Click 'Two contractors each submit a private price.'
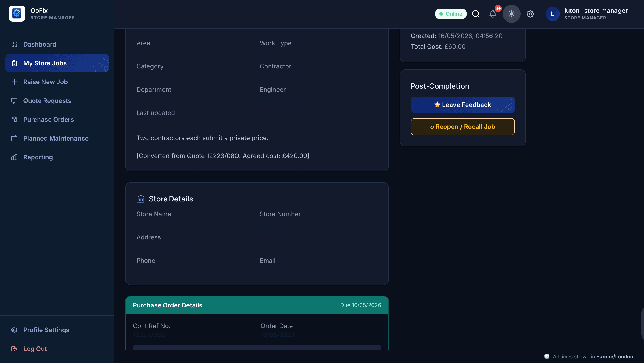Viewport: 644px width, 363px height. pyautogui.click(x=202, y=138)
